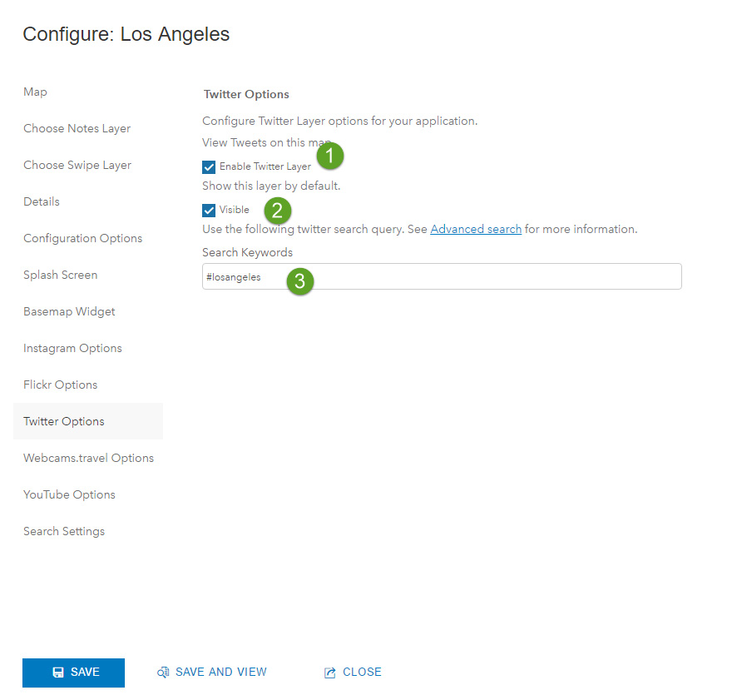Click the Save and View icon

pyautogui.click(x=163, y=673)
